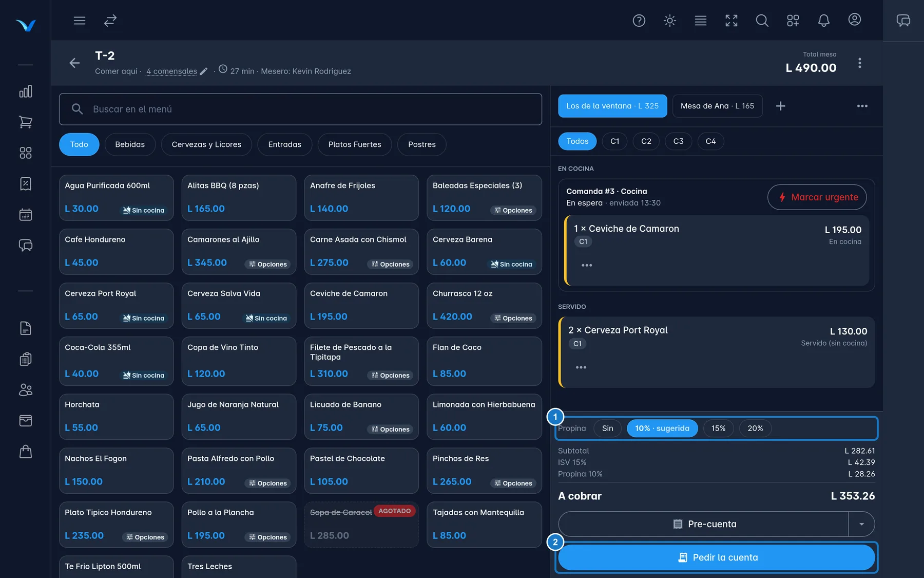Screen dimensions: 924x578
Task: Click the Marcar urgente button
Action: coord(817,197)
